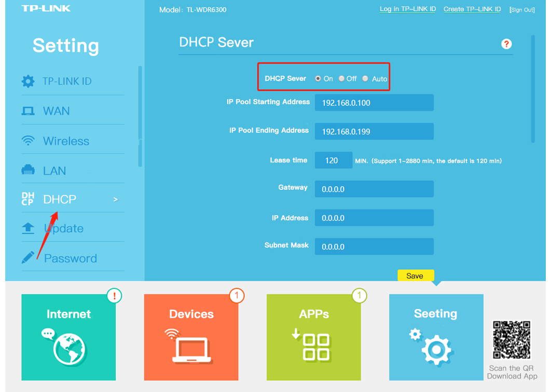Click the Subnet Mask input field
Screen dimensions: 551x392
[374, 247]
